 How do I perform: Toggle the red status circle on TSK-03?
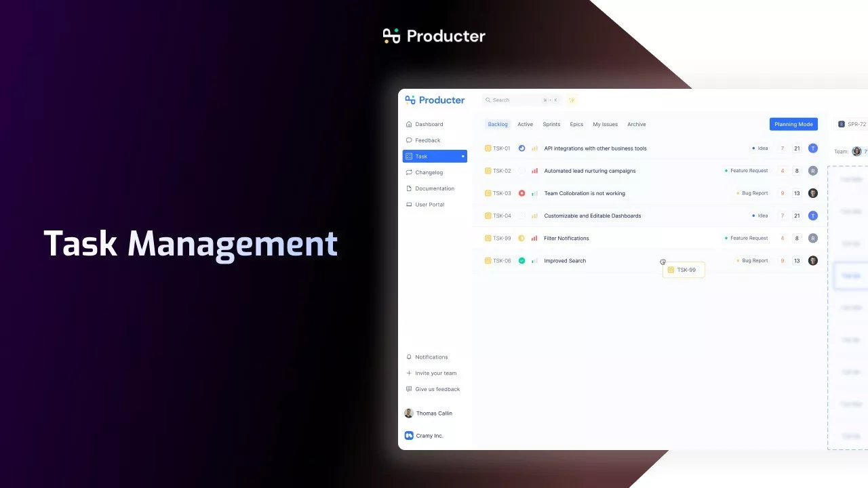521,193
